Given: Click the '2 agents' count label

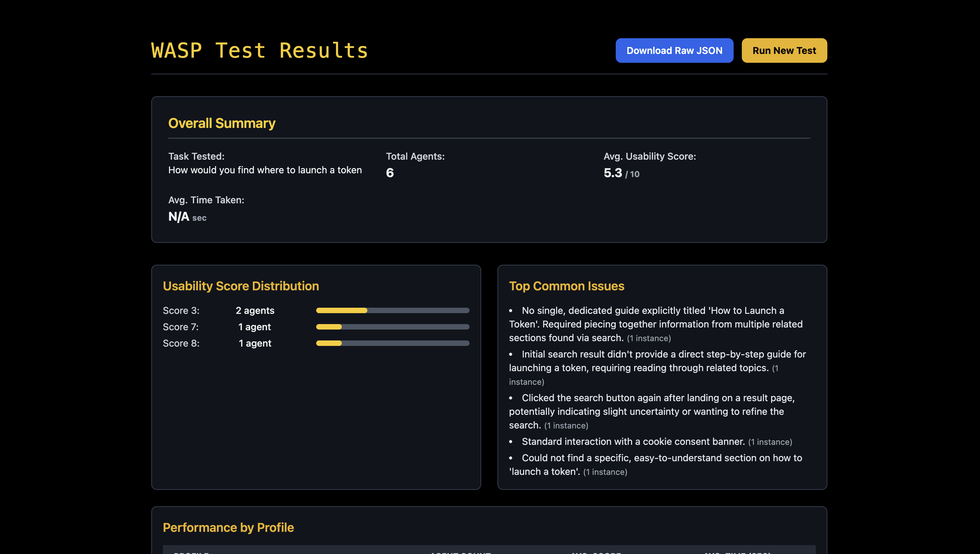Looking at the screenshot, I should [x=255, y=311].
